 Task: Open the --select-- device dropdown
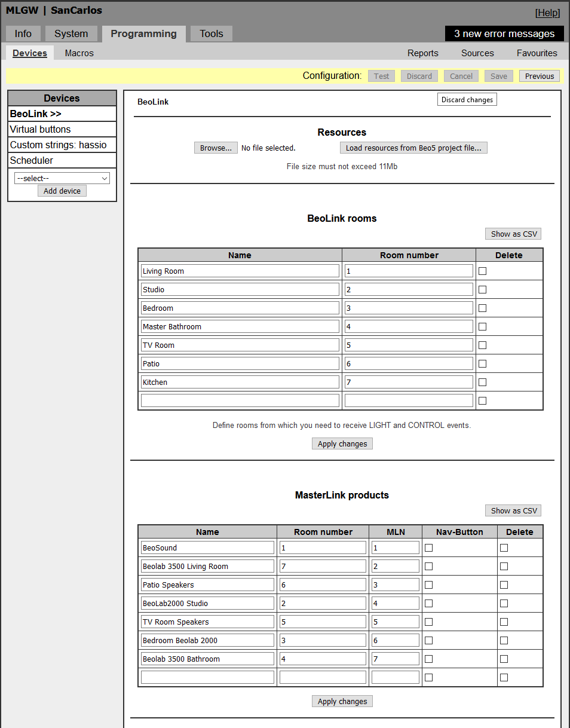[x=62, y=178]
